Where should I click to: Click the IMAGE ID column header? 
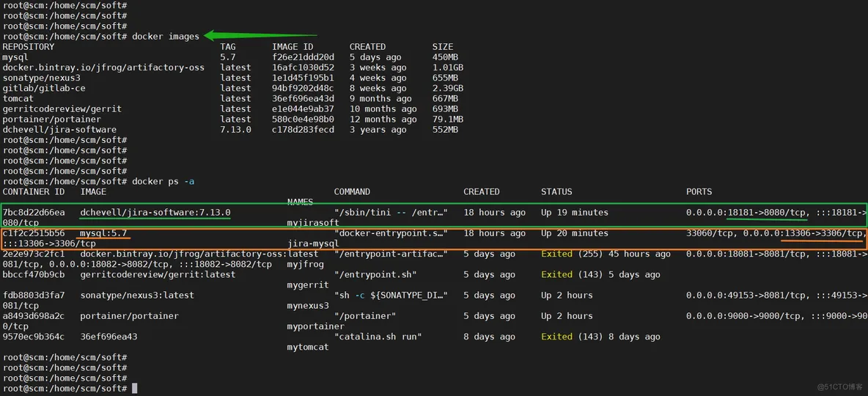point(293,46)
